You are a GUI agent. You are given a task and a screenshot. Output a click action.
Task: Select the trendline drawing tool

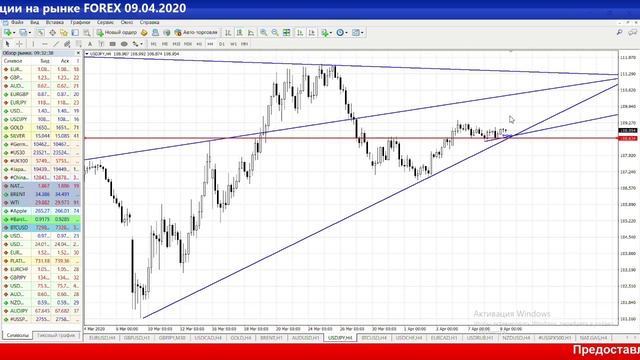click(56, 44)
